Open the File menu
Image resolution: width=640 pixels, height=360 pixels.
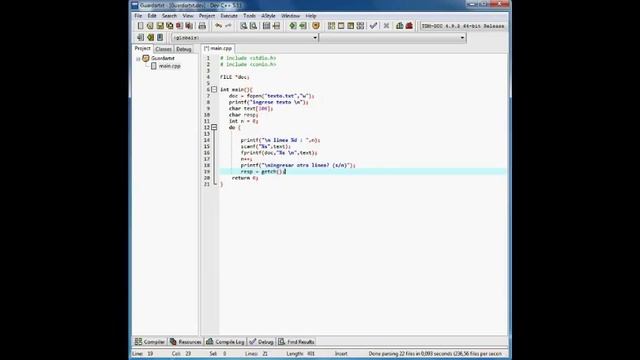(x=138, y=16)
